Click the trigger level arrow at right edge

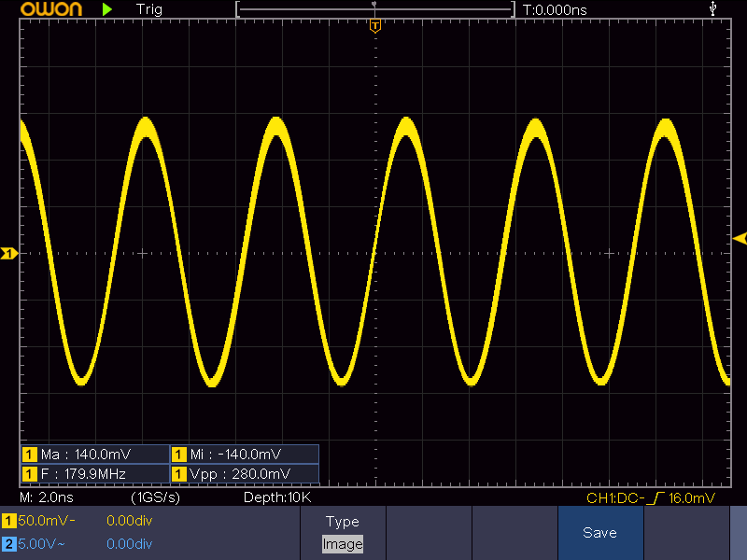click(740, 238)
